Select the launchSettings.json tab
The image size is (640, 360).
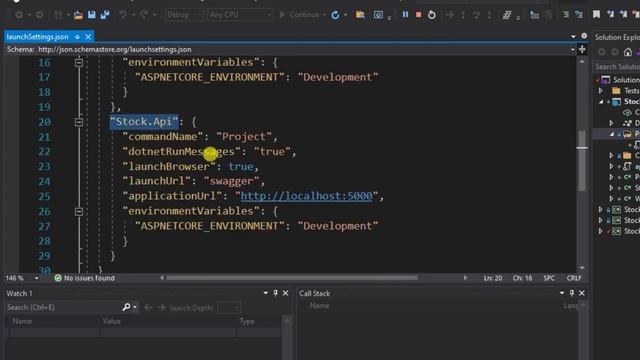click(37, 37)
